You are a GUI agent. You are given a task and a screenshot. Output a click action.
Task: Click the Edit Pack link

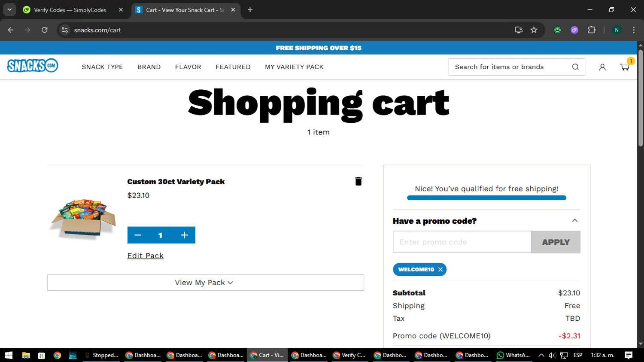pos(145,256)
